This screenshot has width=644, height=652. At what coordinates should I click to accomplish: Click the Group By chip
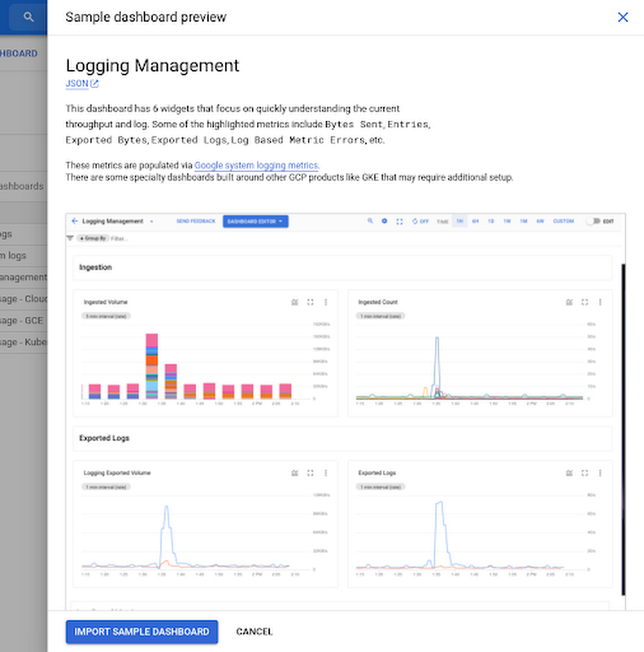click(x=93, y=238)
